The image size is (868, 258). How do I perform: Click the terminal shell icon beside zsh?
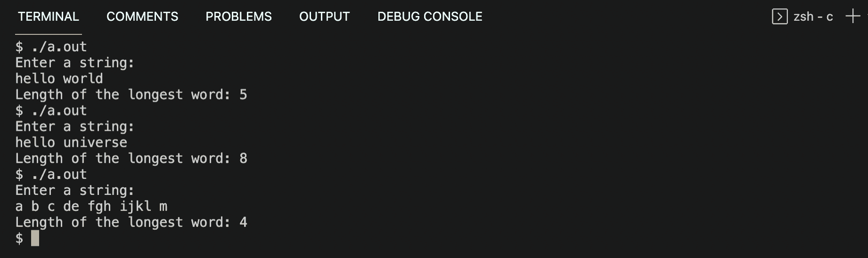point(779,17)
